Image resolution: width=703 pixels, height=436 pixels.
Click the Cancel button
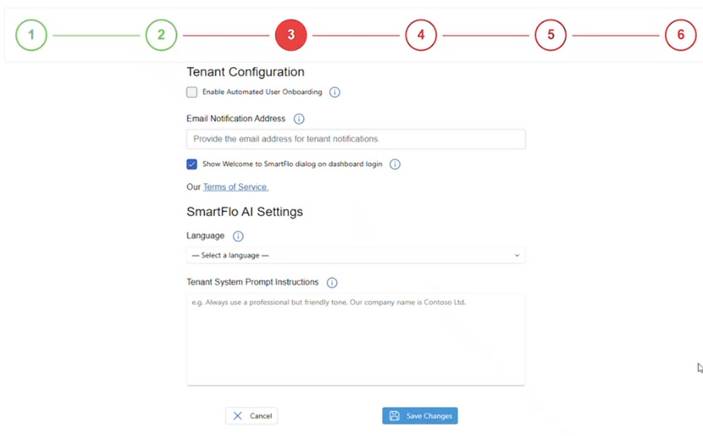coord(252,416)
